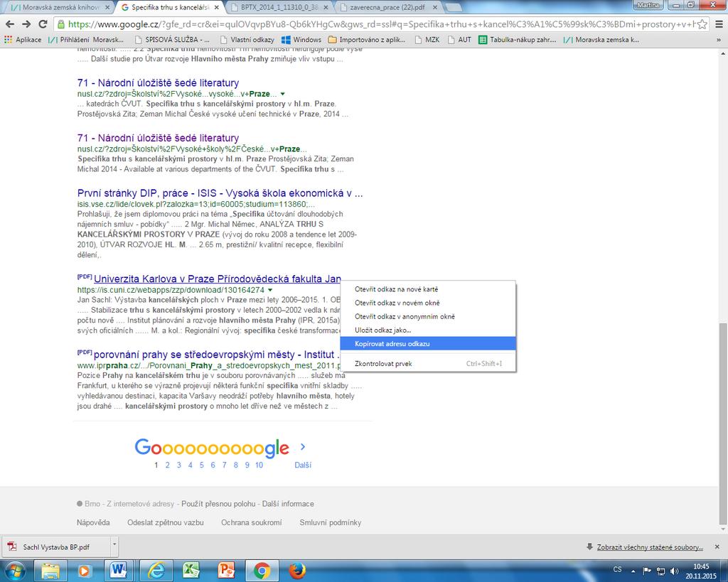Open PowerPoint from taskbar
The height and width of the screenshot is (582, 728).
tap(225, 571)
